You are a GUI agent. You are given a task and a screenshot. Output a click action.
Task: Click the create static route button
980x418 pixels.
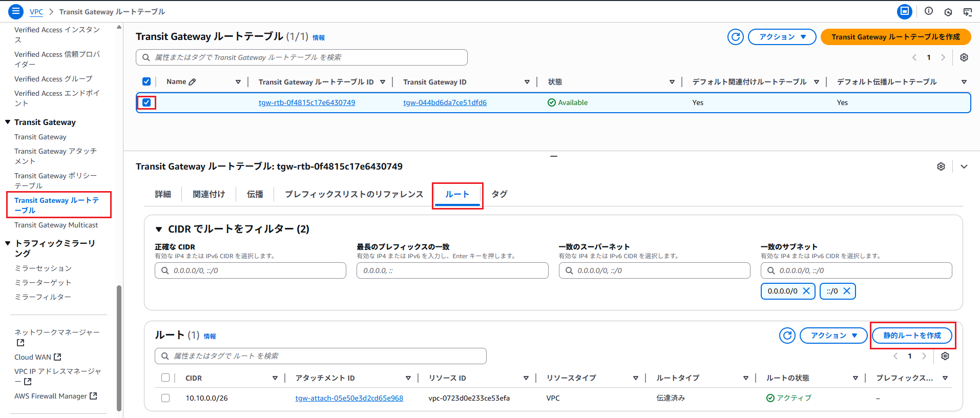[912, 336]
